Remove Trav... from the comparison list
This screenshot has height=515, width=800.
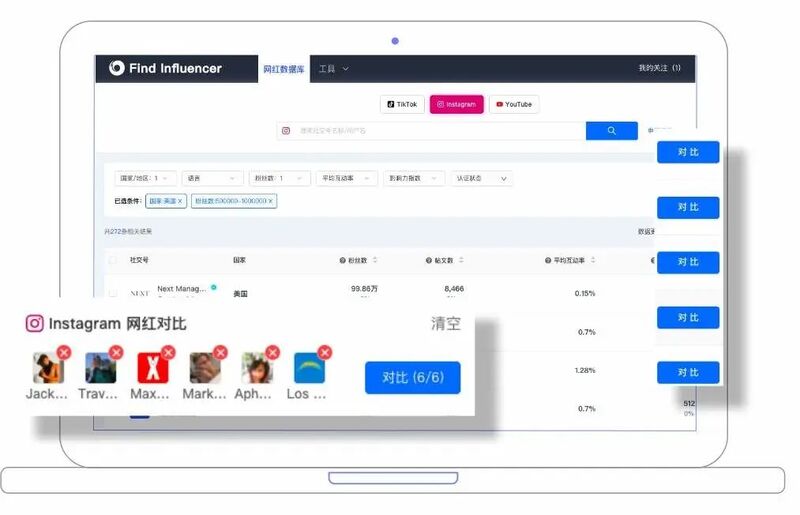[116, 352]
